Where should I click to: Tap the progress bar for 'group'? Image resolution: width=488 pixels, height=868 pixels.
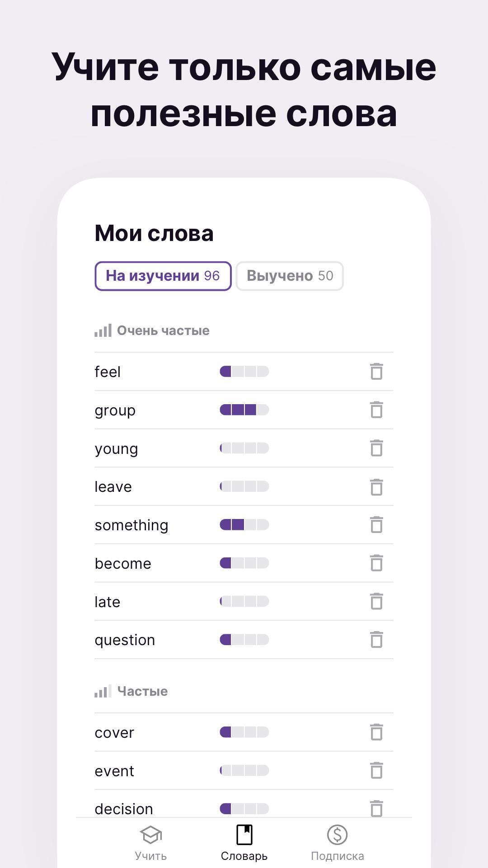point(244,410)
